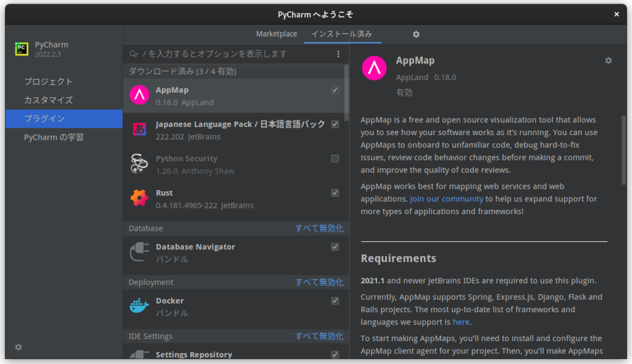Click the IDE Settings group header label
The height and width of the screenshot is (364, 632).
(x=151, y=336)
